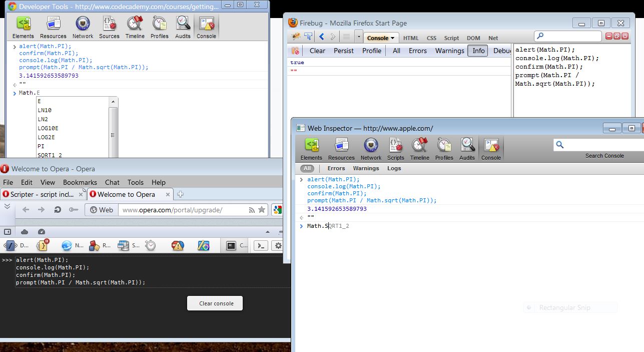Collapse the Dragonfly panel with the double chevron
The height and width of the screenshot is (352, 644).
click(x=7, y=205)
